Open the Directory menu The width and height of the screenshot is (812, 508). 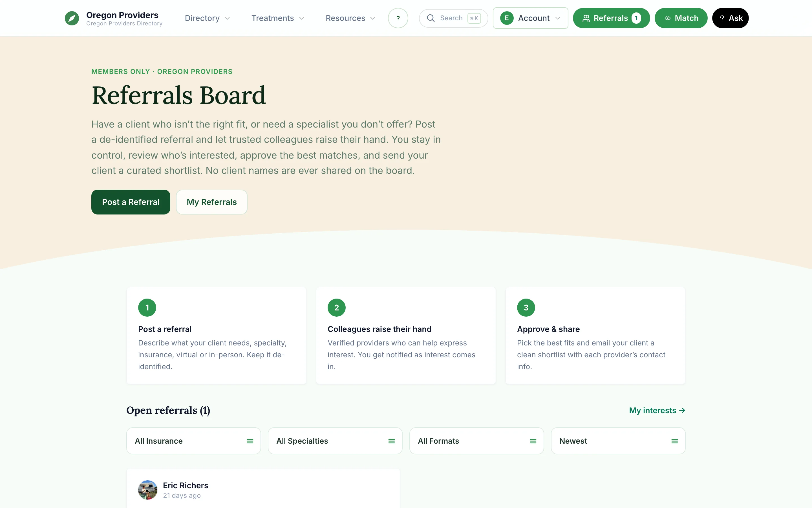tap(207, 18)
